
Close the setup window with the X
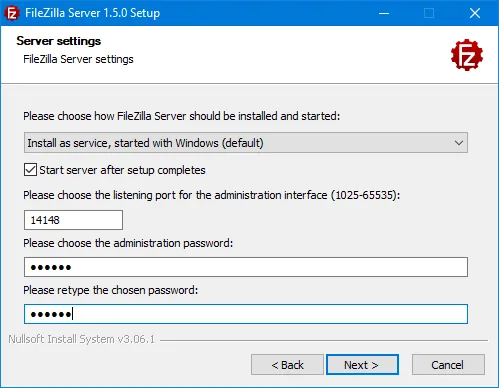click(475, 13)
